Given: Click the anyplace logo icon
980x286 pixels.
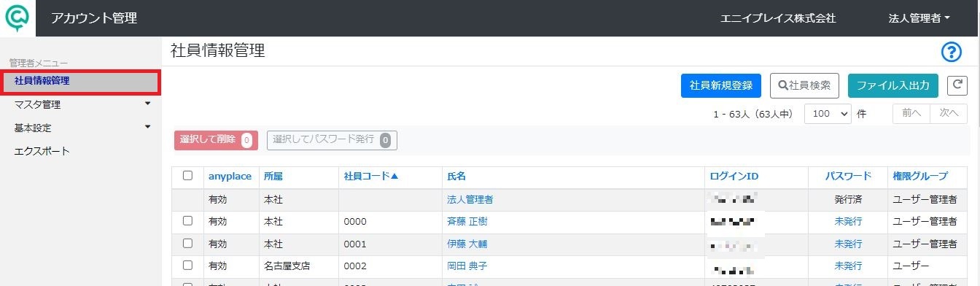Looking at the screenshot, I should click(x=17, y=18).
